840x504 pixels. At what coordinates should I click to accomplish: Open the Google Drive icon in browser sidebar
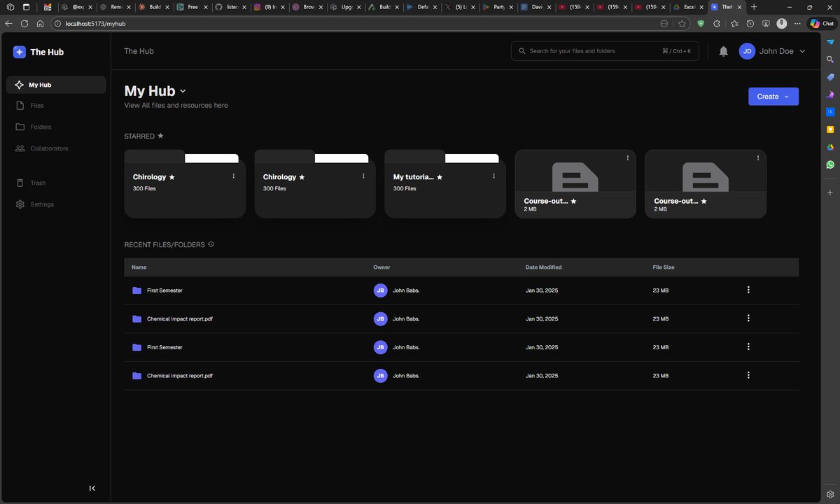(829, 147)
